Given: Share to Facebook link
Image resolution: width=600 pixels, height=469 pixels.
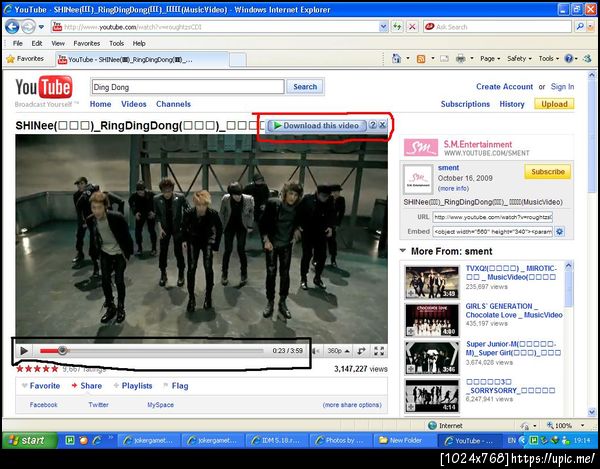Looking at the screenshot, I should coord(43,405).
